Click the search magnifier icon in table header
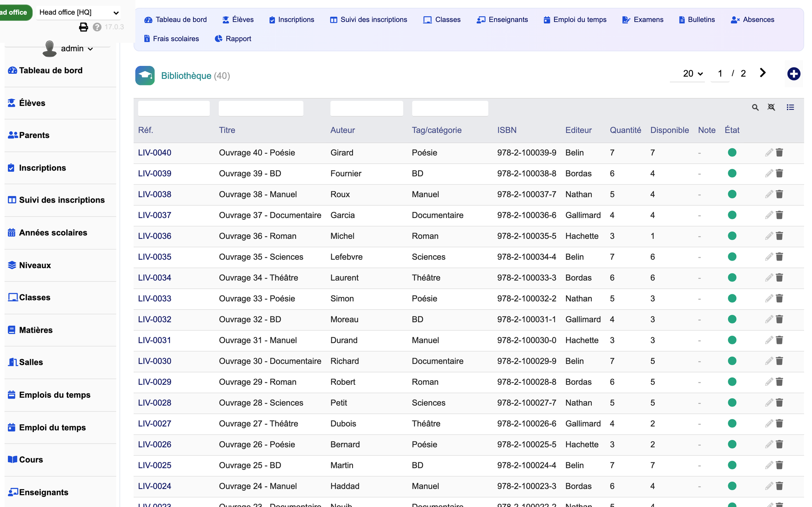812x507 pixels. (755, 108)
